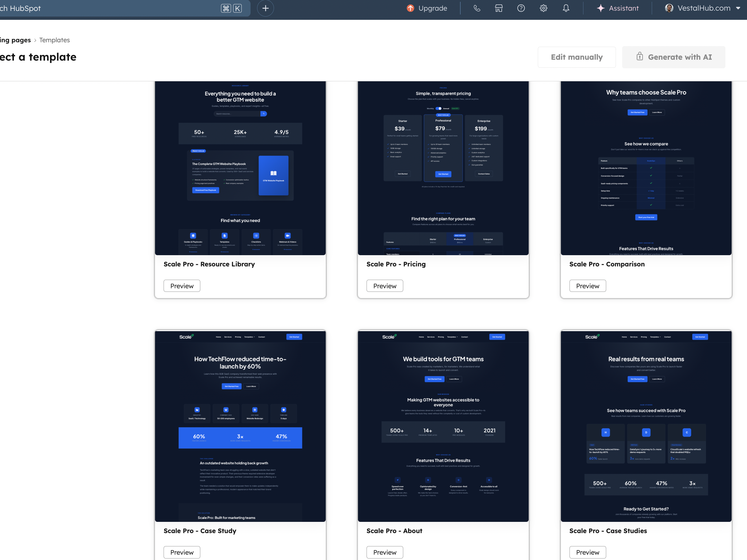Image resolution: width=747 pixels, height=560 pixels.
Task: Launch the Assistant with the sparkle icon
Action: [x=601, y=8]
